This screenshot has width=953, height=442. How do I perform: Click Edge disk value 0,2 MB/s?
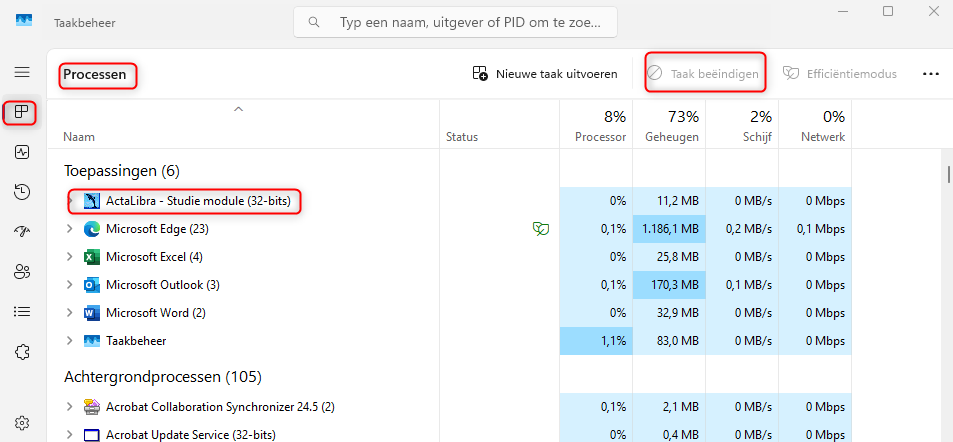tap(742, 229)
